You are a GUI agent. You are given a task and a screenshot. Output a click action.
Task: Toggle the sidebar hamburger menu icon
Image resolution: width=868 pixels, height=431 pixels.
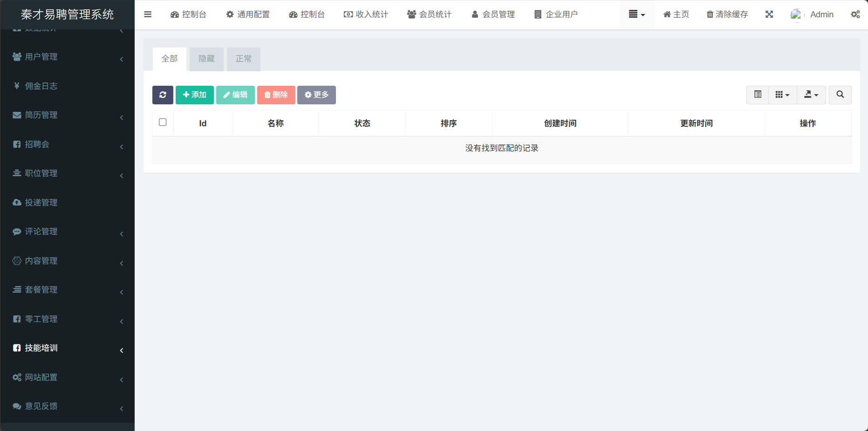click(x=148, y=14)
